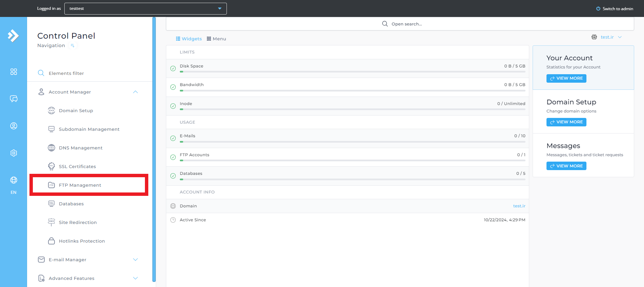Expand the E-mail Manager section
Image resolution: width=644 pixels, height=287 pixels.
pos(135,260)
